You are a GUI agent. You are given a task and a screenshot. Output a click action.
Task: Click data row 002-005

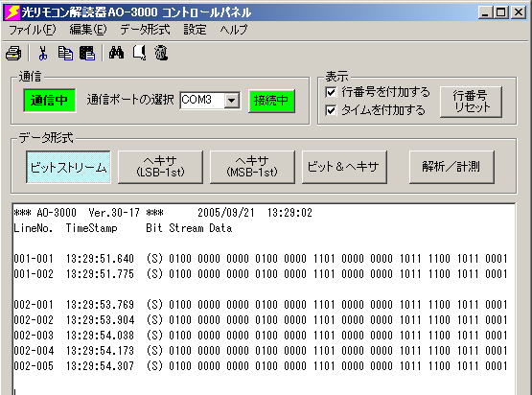tap(261, 366)
